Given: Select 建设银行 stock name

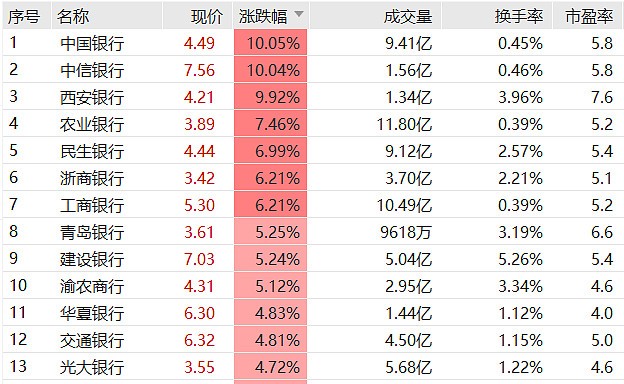Looking at the screenshot, I should pyautogui.click(x=92, y=259).
